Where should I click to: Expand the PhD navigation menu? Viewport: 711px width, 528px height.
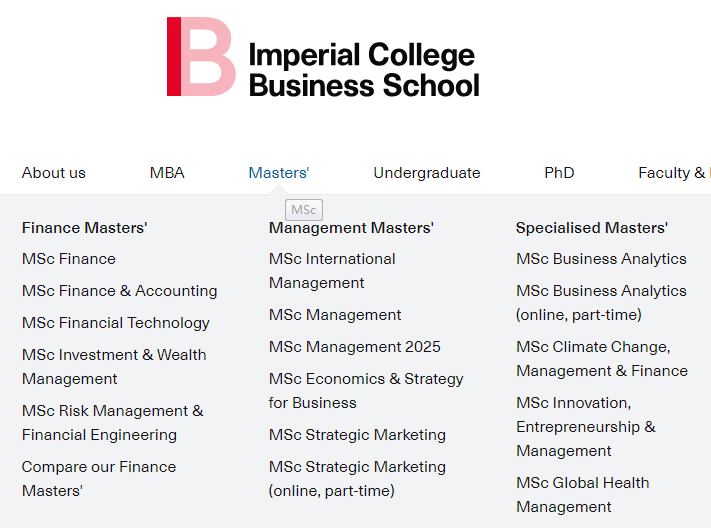[559, 173]
